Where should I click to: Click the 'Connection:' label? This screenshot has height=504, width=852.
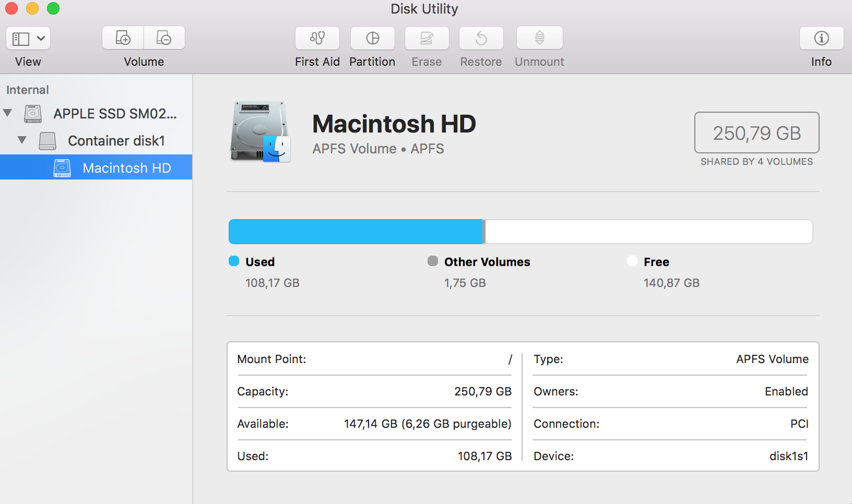[x=566, y=424]
